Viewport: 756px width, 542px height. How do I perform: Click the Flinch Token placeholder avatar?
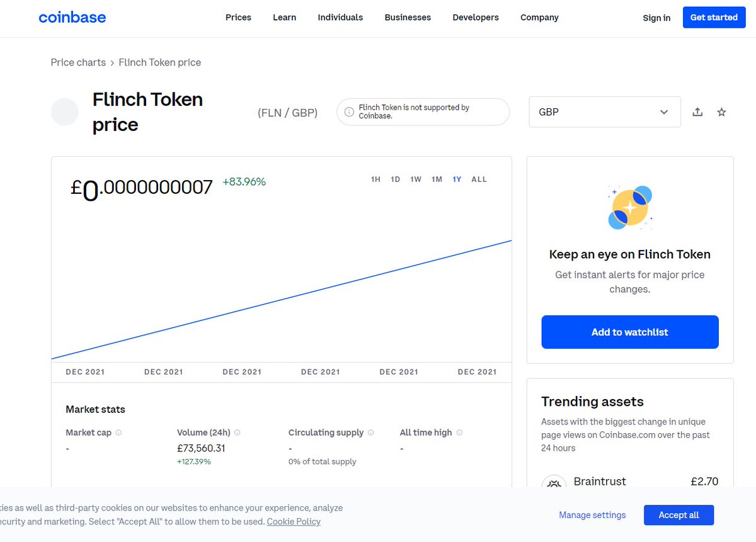coord(64,112)
